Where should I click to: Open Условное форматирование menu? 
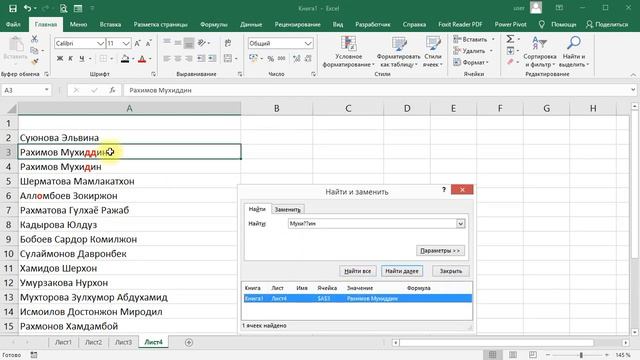348,51
